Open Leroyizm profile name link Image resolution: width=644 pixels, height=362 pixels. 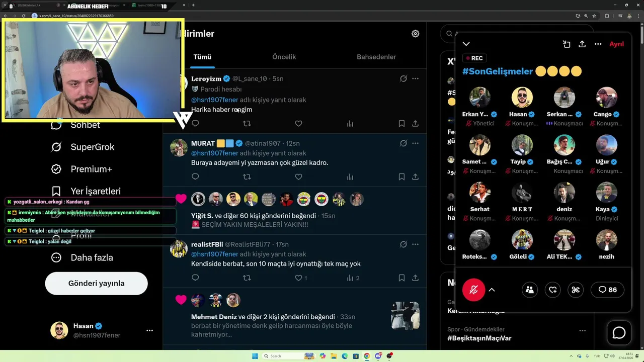coord(206,79)
